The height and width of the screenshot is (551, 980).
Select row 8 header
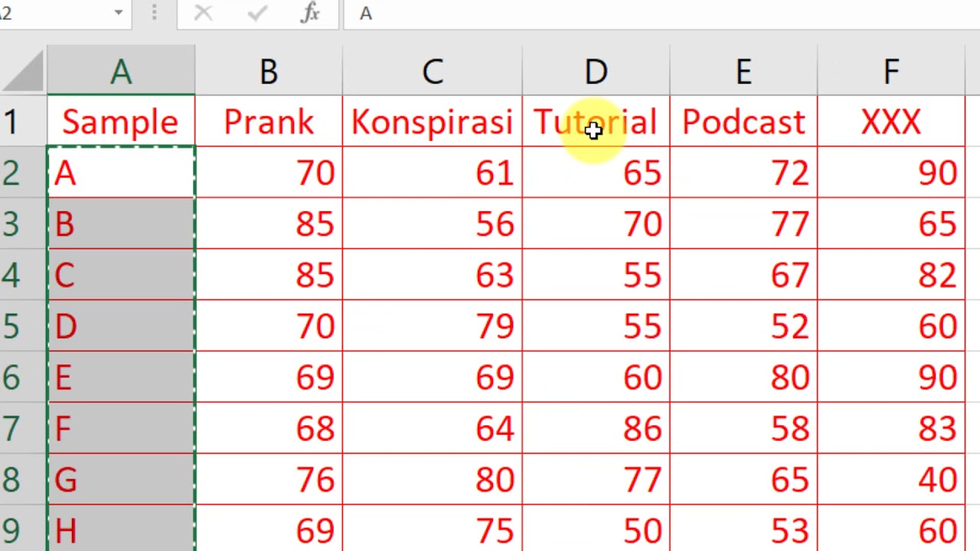pos(23,479)
